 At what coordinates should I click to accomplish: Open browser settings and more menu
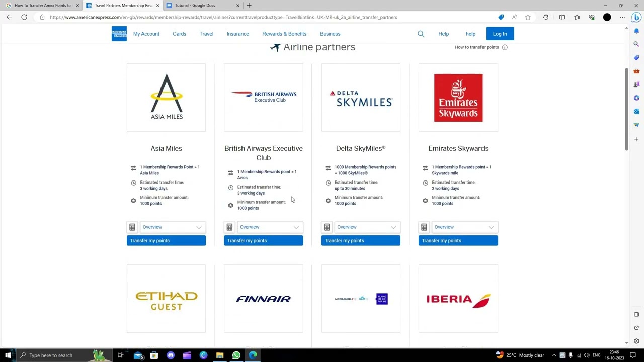(622, 17)
